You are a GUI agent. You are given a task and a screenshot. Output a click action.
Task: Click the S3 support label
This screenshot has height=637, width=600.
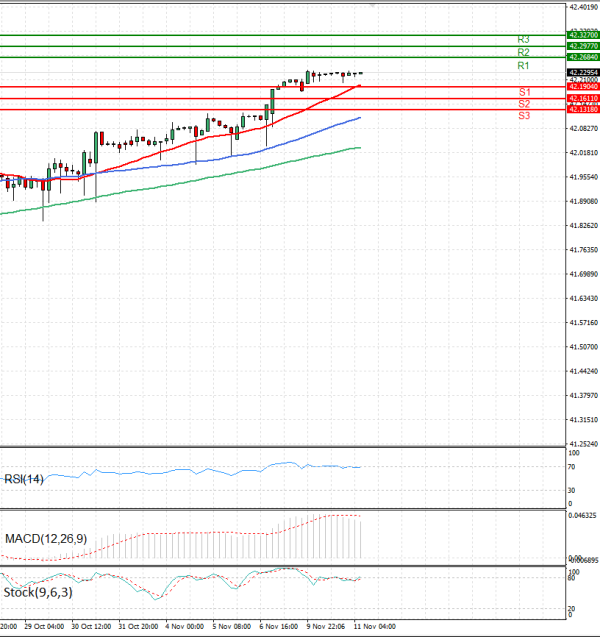524,116
